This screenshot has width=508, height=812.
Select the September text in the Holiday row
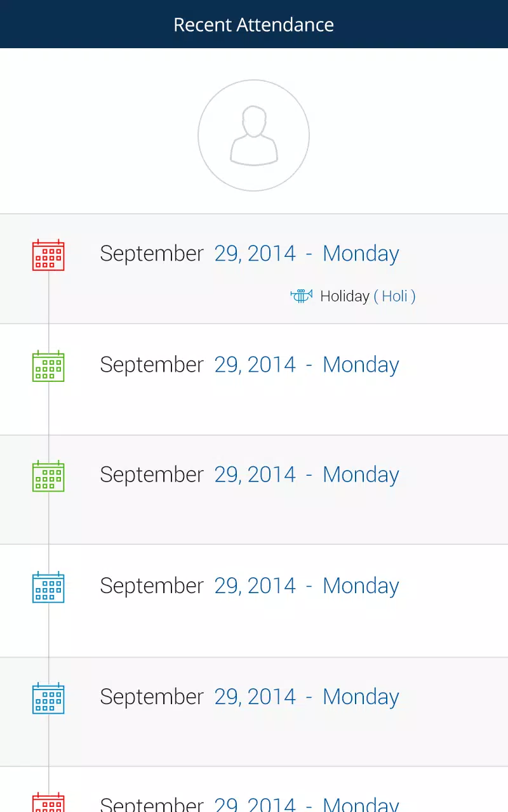tap(152, 254)
